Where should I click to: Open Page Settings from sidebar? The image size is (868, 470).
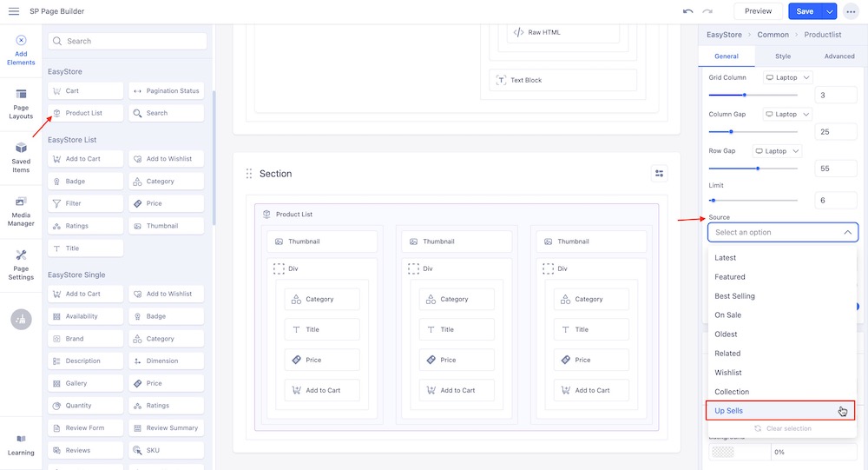pyautogui.click(x=21, y=264)
